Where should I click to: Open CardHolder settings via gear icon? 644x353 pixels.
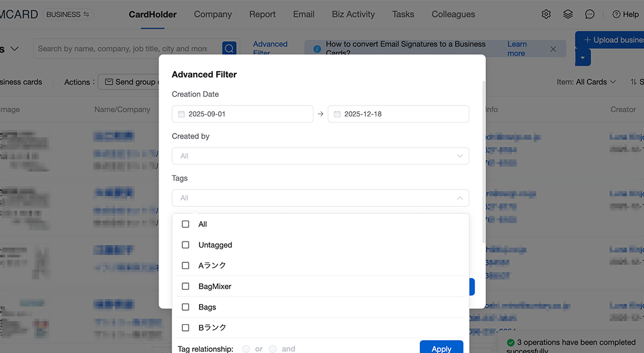pos(546,13)
